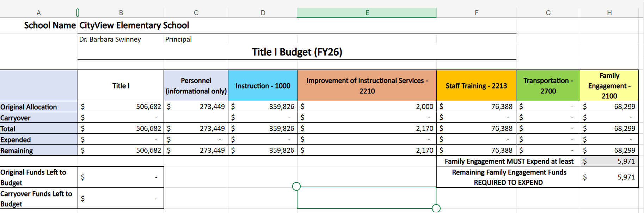Select column H header
644x213 pixels.
pos(609,13)
